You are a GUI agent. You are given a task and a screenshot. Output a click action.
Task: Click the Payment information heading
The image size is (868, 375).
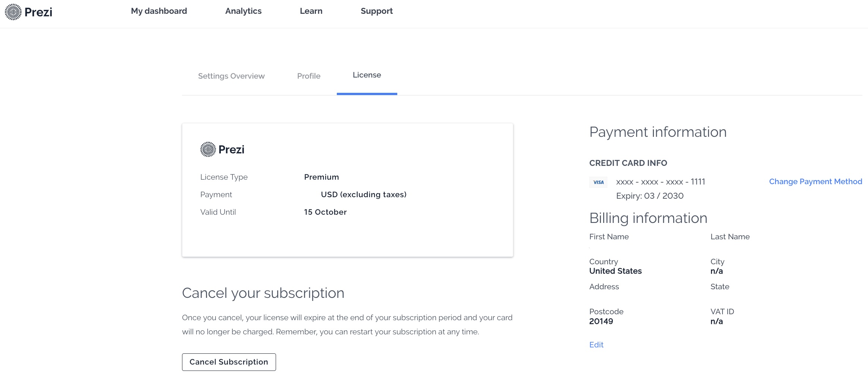pyautogui.click(x=658, y=132)
